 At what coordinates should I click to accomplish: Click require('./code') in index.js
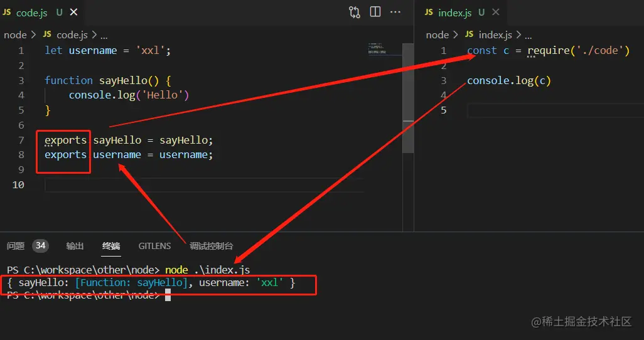click(579, 51)
